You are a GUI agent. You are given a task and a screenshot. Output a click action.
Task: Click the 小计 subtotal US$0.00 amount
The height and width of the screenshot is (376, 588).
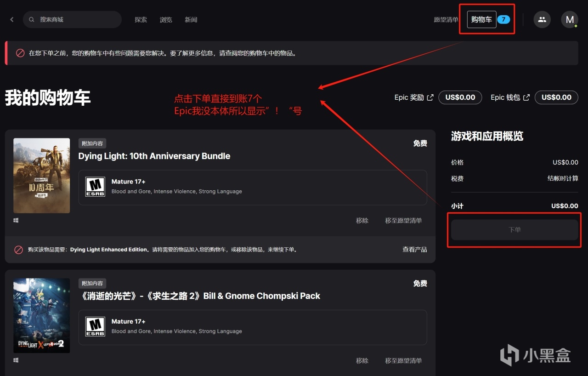pos(565,206)
